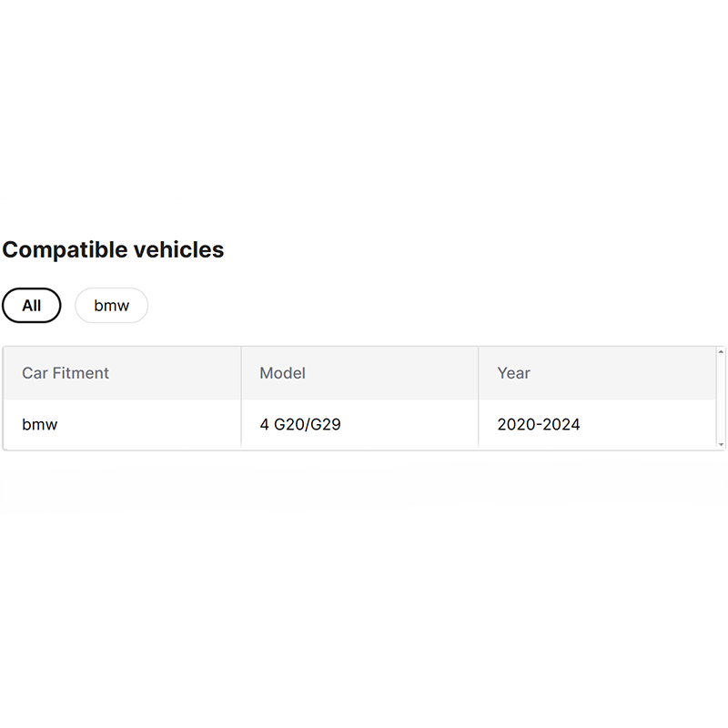Click the word "vehicles" in the heading
The height and width of the screenshot is (728, 728).
pyautogui.click(x=175, y=249)
